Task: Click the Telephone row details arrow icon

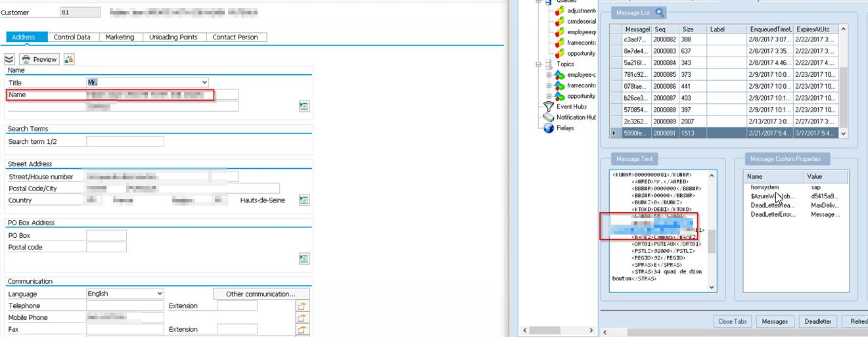Action: (x=303, y=306)
